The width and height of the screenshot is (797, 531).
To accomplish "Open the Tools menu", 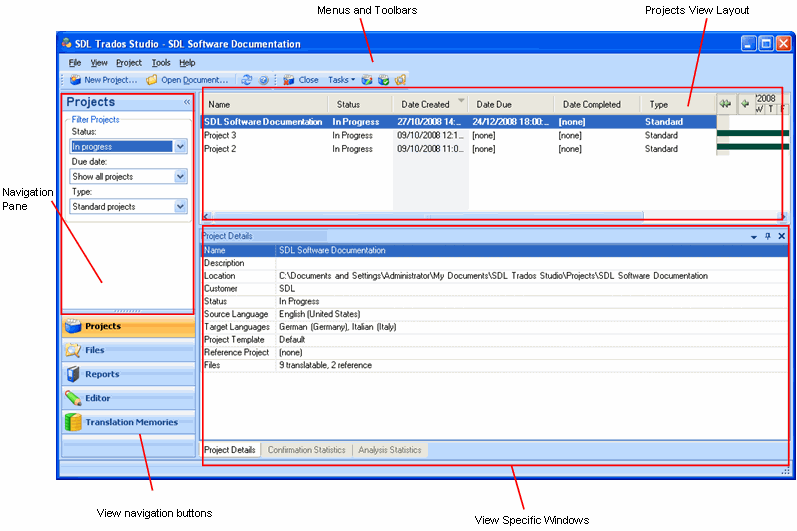I will 161,63.
